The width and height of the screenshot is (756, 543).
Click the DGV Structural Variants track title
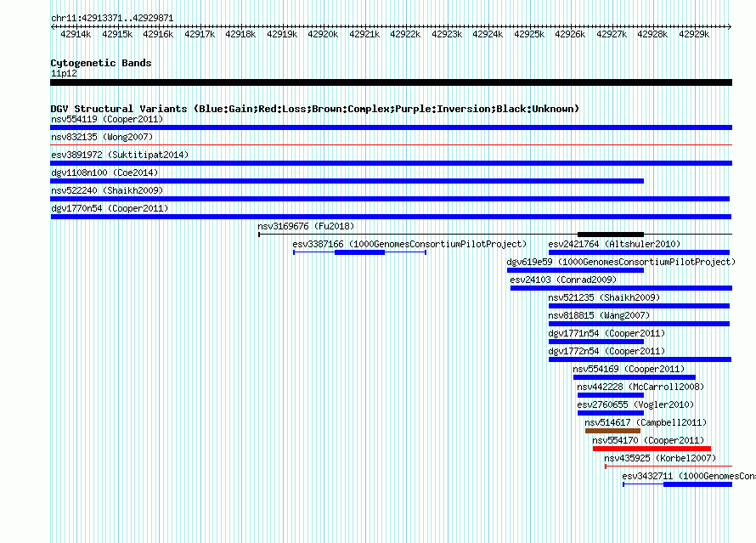pos(315,109)
